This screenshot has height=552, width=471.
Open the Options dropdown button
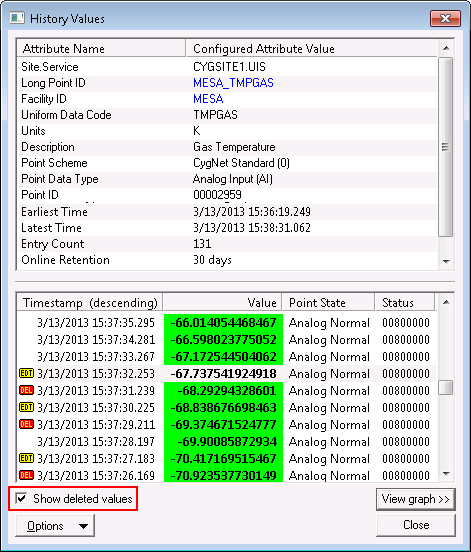tap(55, 526)
